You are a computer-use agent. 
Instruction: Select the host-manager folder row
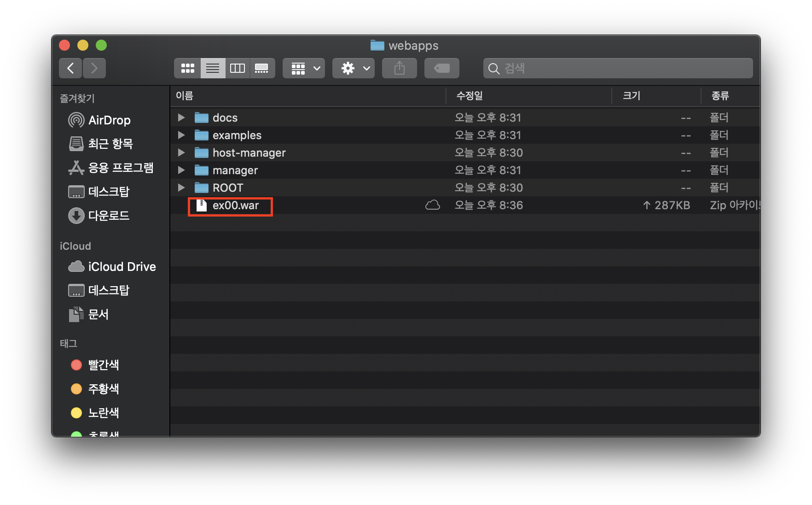[x=465, y=153]
